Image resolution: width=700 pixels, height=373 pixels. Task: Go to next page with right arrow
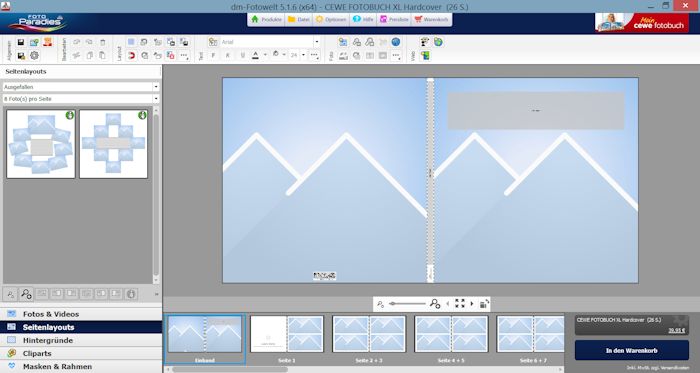point(472,304)
